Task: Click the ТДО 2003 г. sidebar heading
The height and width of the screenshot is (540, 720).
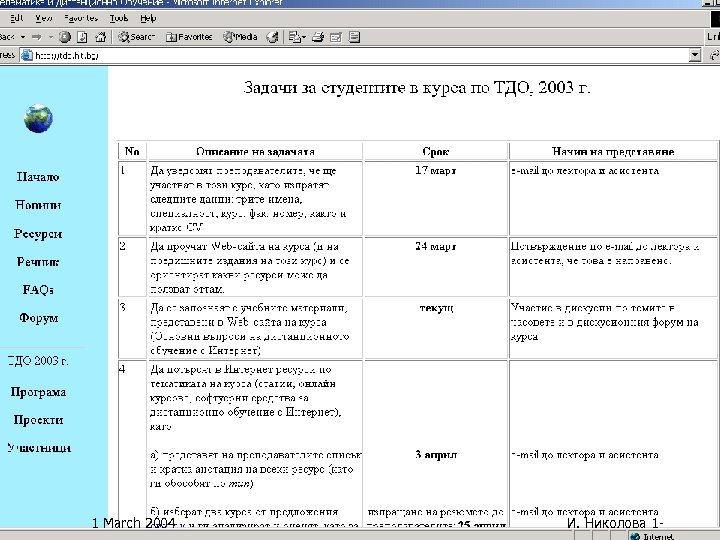Action: [38, 361]
